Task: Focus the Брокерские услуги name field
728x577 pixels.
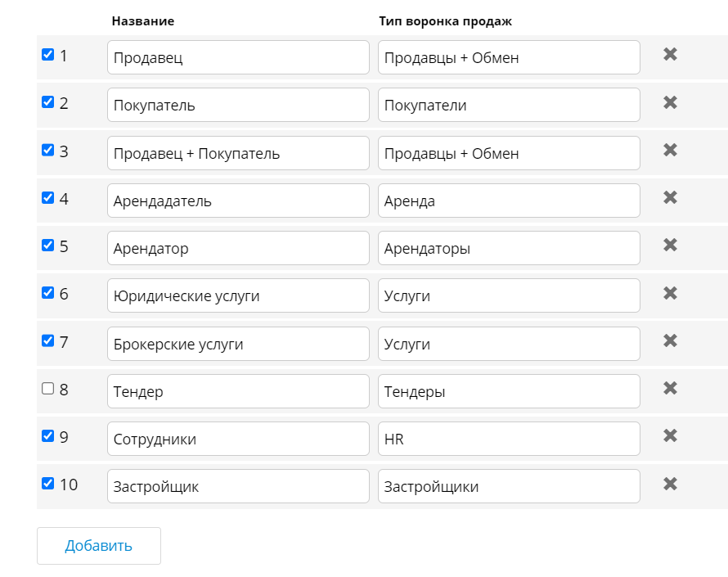Action: point(238,344)
